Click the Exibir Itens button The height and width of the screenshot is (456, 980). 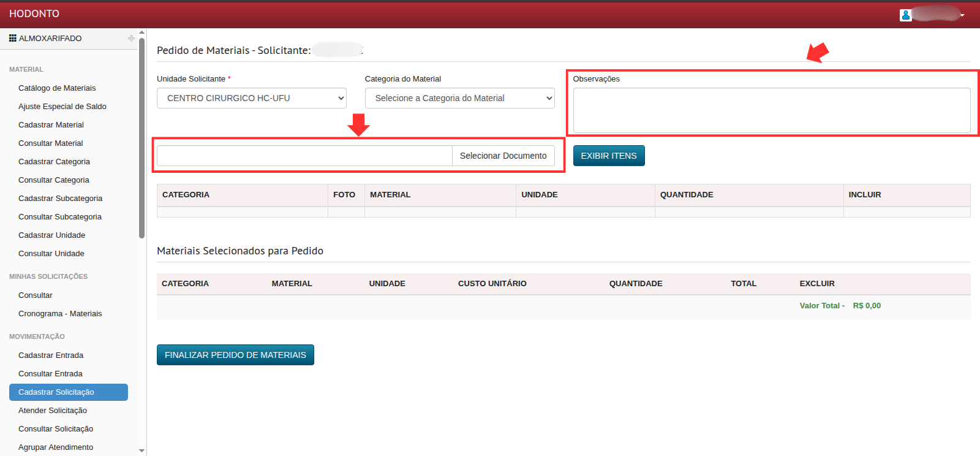pyautogui.click(x=608, y=156)
